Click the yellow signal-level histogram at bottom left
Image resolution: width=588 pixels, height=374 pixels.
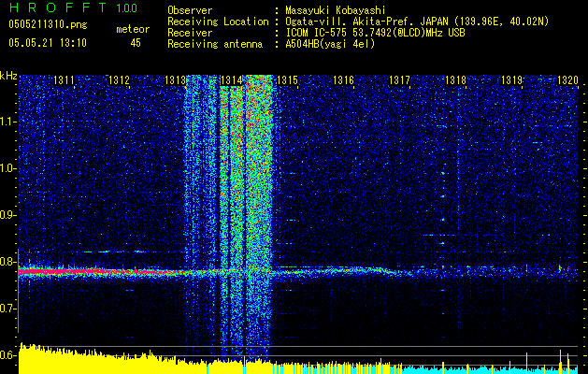(112, 362)
